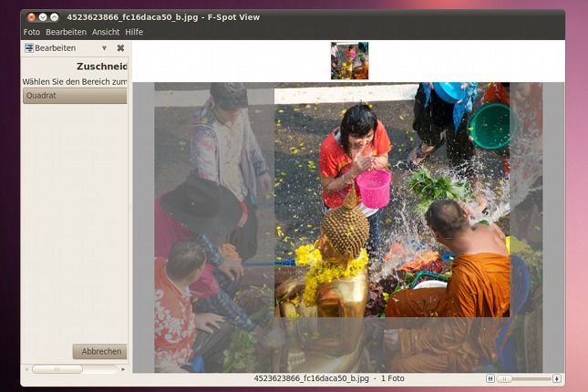The width and height of the screenshot is (588, 392).
Task: Expand the sidebar Bearbeiten dropdown arrow
Action: 104,48
